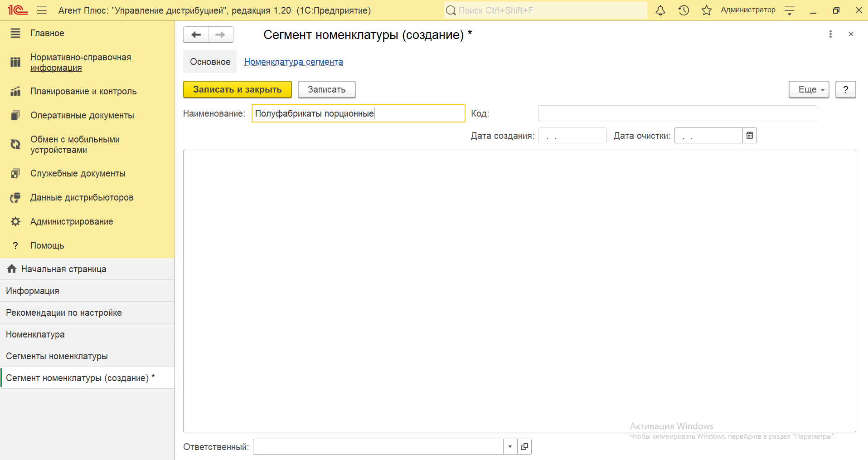
Task: Click the Записать и закрыть button
Action: (x=237, y=89)
